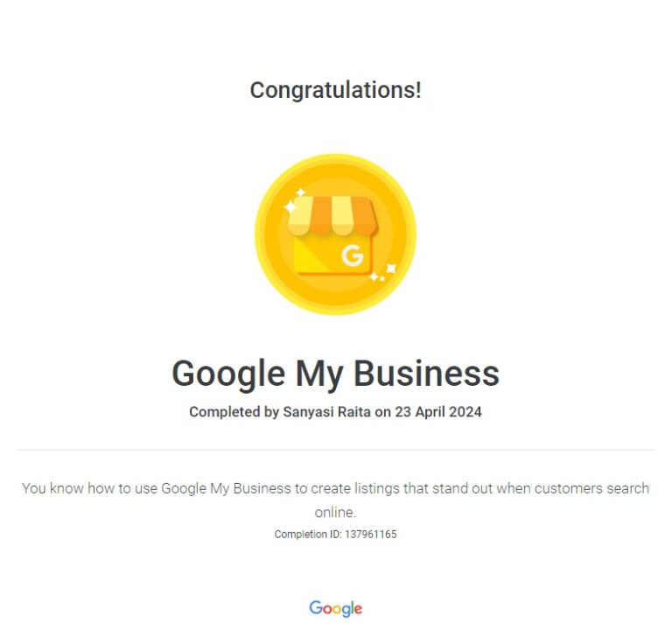Screen dimensions: 672x623
Task: Click the date 23 April 2024
Action: tap(438, 412)
